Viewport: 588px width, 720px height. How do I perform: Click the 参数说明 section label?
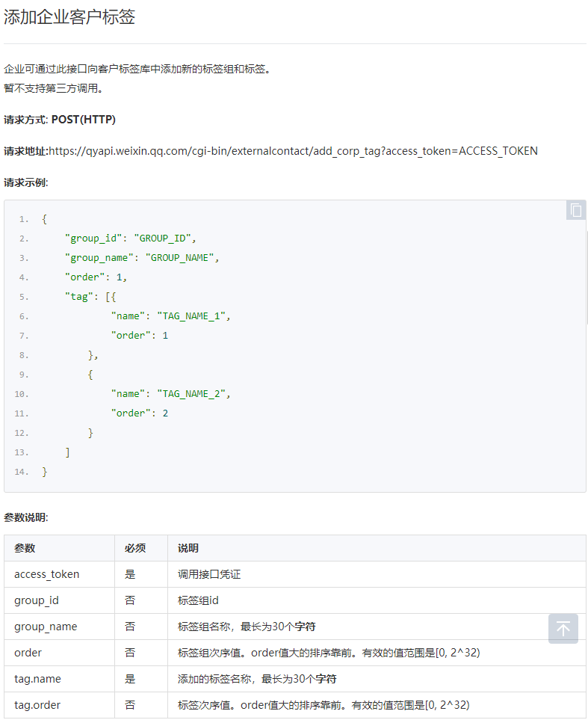pyautogui.click(x=26, y=517)
